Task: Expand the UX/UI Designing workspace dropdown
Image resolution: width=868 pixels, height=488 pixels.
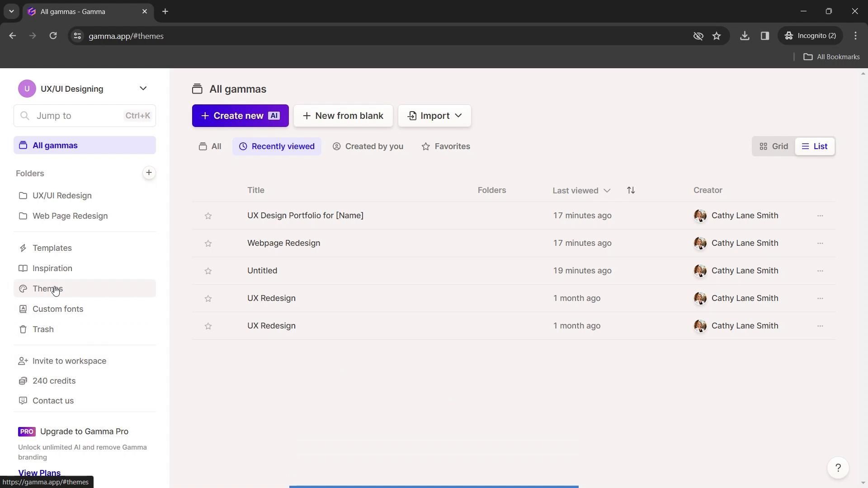Action: 143,89
